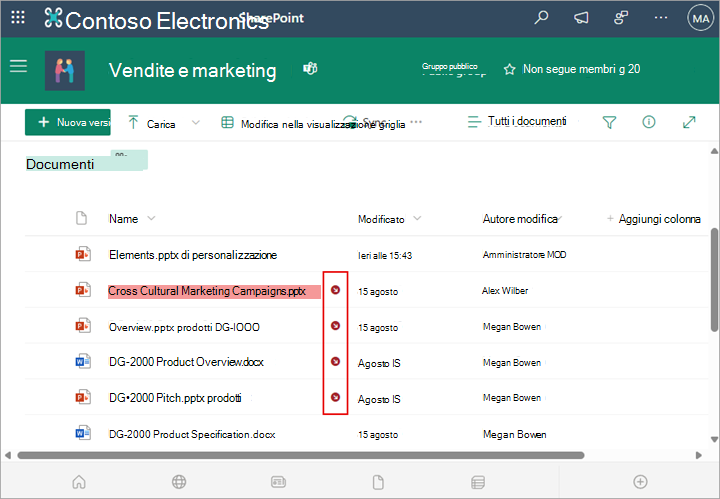
Task: Open the megaphone announcements icon
Action: tap(581, 18)
